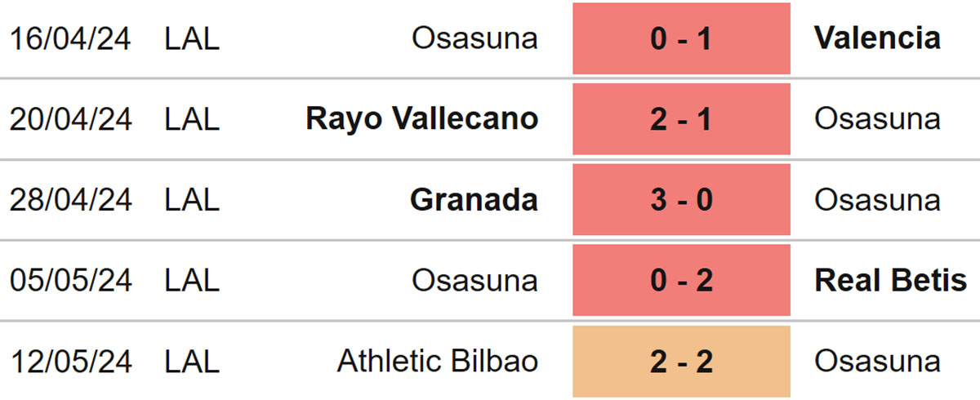Click the 2 - 2 draw score box

click(x=681, y=361)
